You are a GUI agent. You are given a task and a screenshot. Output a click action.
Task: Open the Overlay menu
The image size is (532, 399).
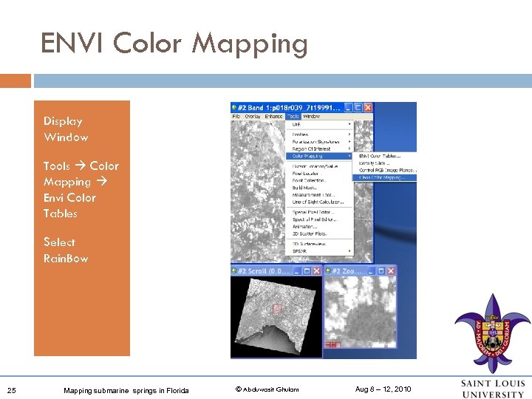[x=253, y=117]
